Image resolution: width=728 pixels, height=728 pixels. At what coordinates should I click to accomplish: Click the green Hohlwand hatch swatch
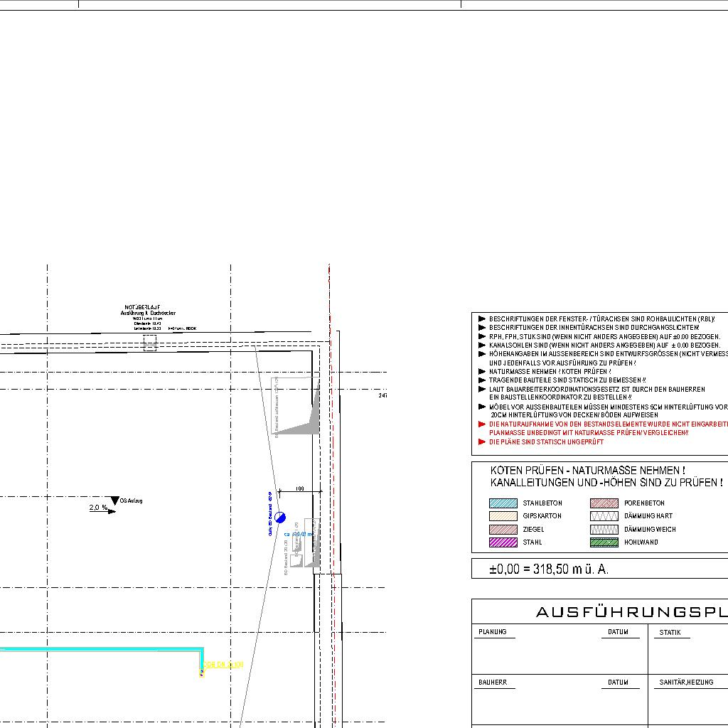click(x=604, y=542)
